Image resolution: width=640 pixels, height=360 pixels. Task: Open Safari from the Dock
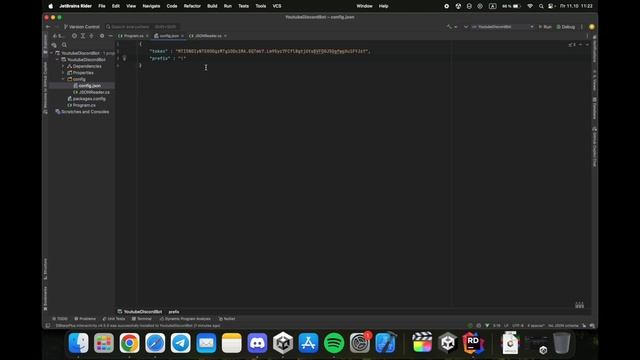click(155, 343)
